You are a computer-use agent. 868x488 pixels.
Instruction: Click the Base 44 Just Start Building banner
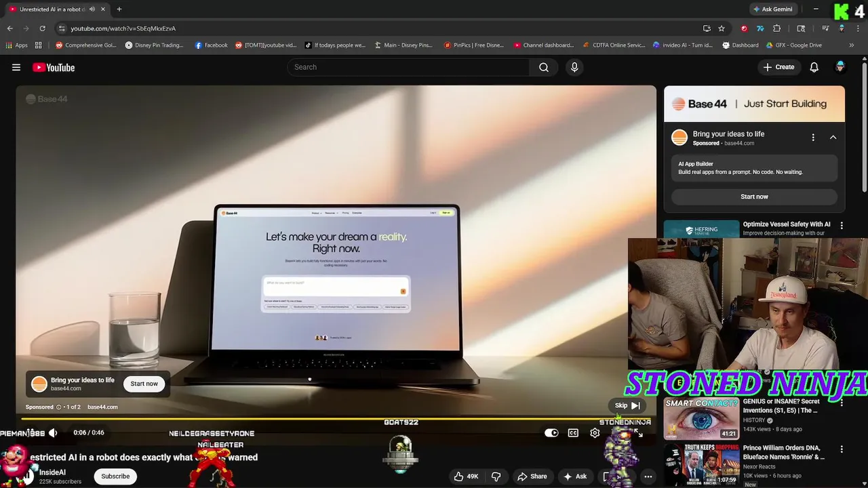[754, 104]
